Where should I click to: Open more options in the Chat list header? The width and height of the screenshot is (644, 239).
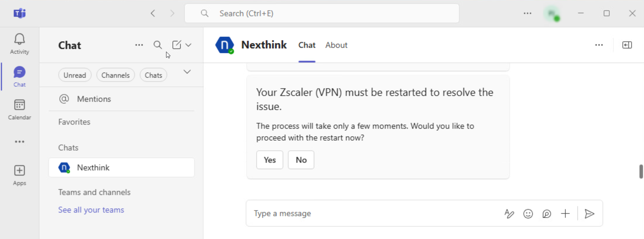(x=139, y=45)
